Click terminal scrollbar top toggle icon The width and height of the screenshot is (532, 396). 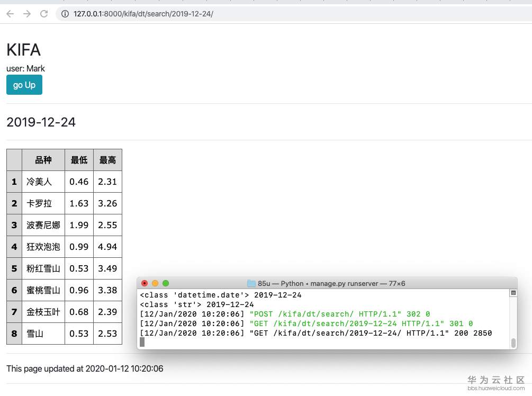(x=513, y=293)
